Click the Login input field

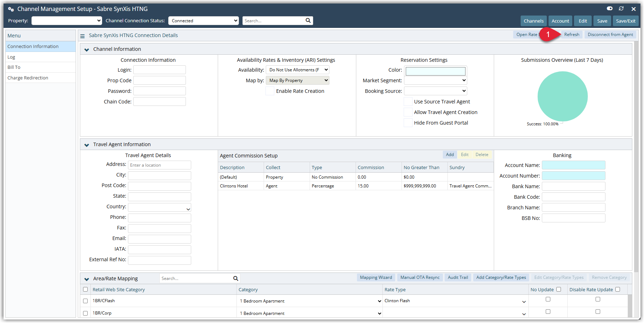click(159, 70)
